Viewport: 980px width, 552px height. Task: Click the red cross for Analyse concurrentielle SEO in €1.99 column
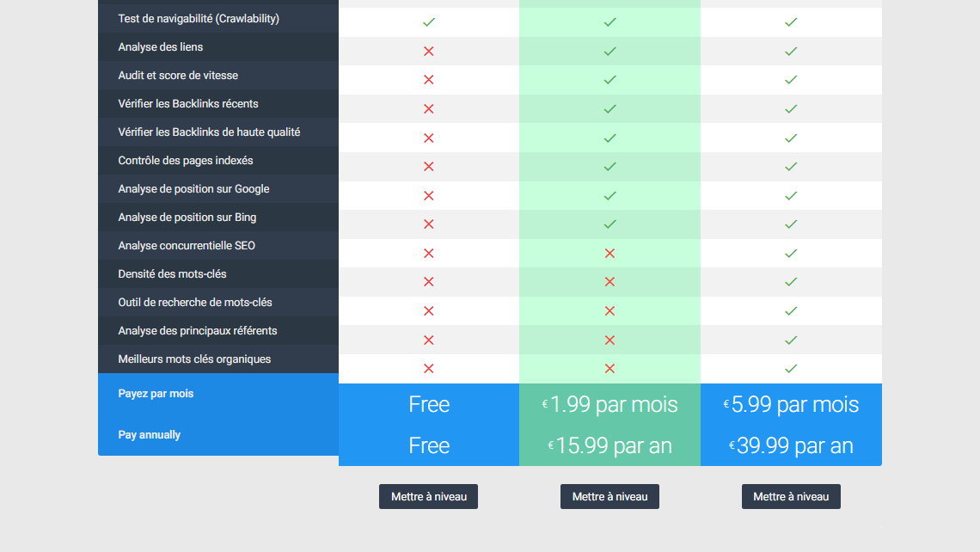point(609,253)
